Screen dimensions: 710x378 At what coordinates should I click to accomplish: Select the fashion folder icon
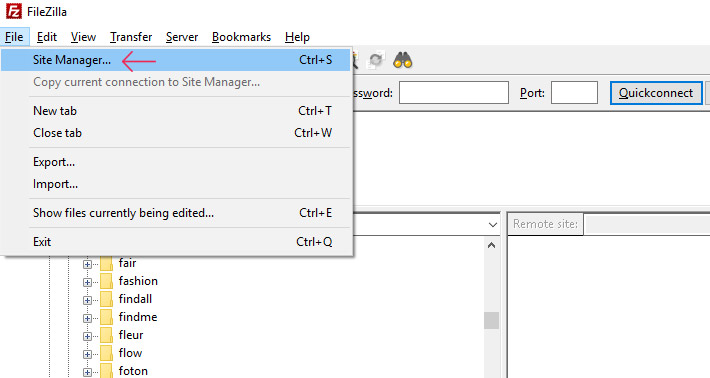[106, 281]
